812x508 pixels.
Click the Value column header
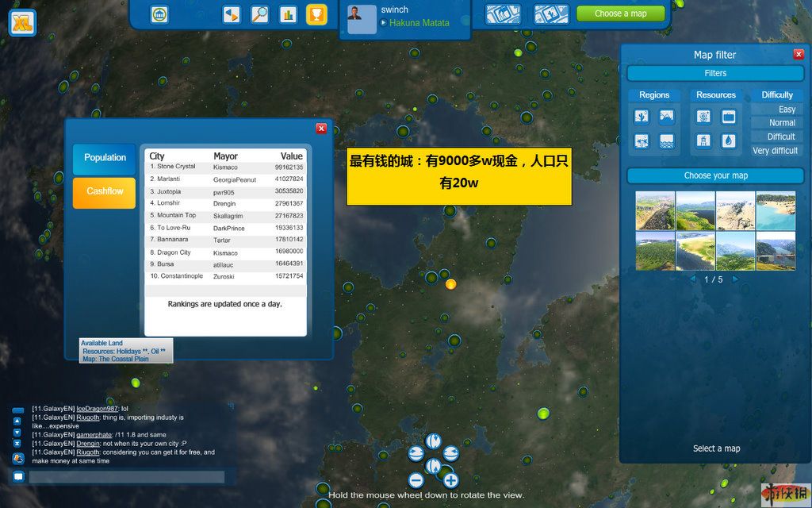pyautogui.click(x=292, y=156)
